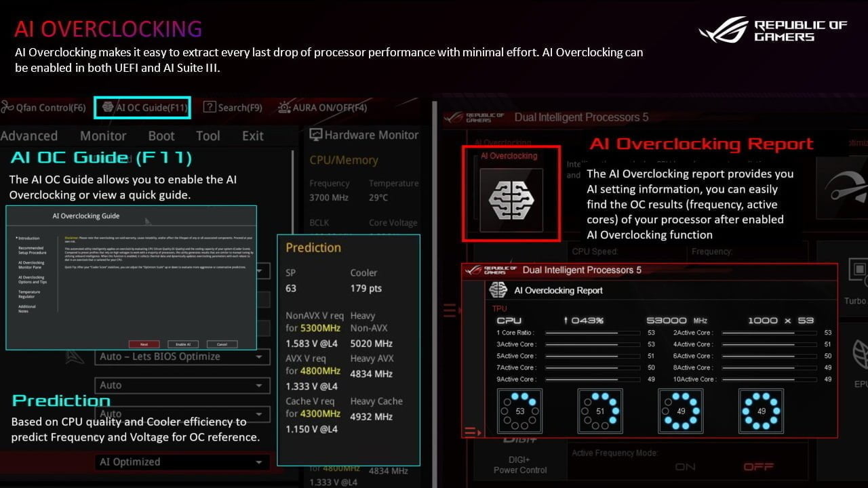Click the Next button in the guide
868x488 pixels.
click(x=144, y=344)
